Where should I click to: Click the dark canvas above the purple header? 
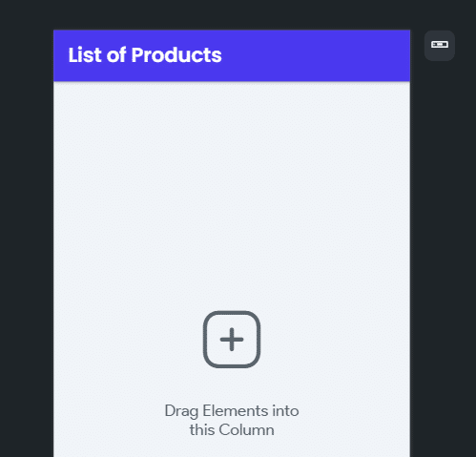(x=232, y=15)
